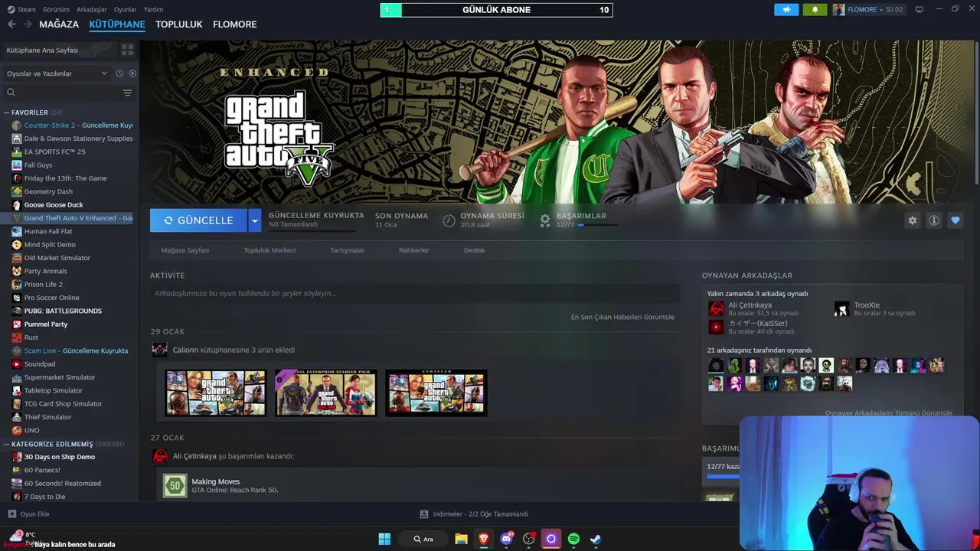Viewport: 980px width, 551px height.
Task: Expand the Oyunlar ve Yazılımlar filter dropdown
Action: pos(57,73)
